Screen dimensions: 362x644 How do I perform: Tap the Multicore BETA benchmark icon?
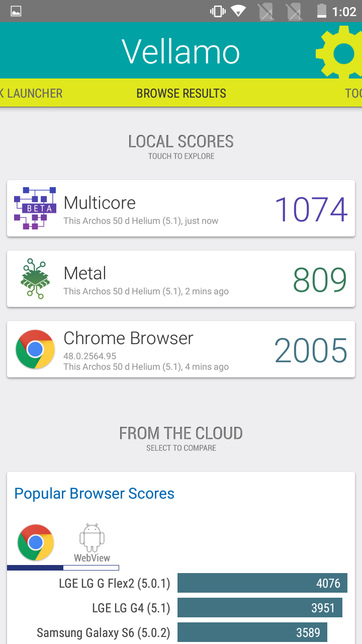(x=35, y=208)
